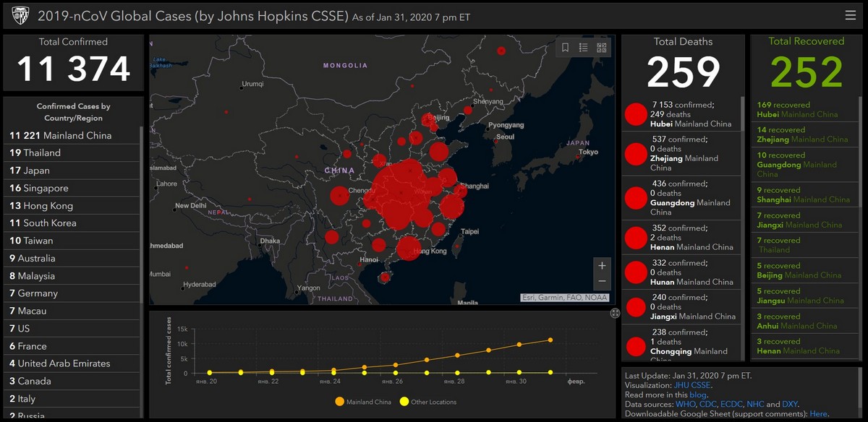Open the basemap gallery grid icon
This screenshot has height=422, width=868.
point(601,48)
